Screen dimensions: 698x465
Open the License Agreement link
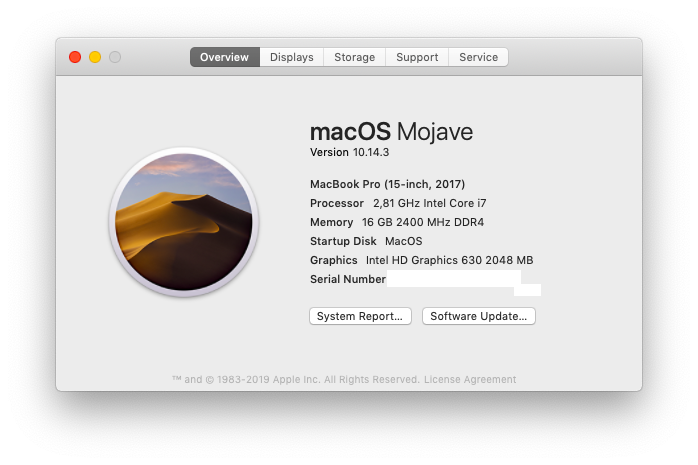click(470, 380)
